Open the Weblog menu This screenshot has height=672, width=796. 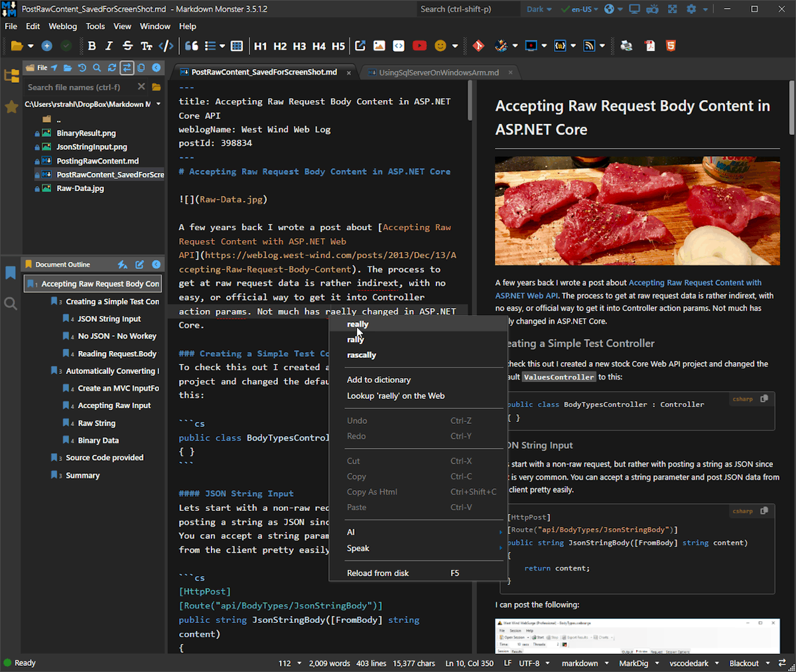point(63,27)
